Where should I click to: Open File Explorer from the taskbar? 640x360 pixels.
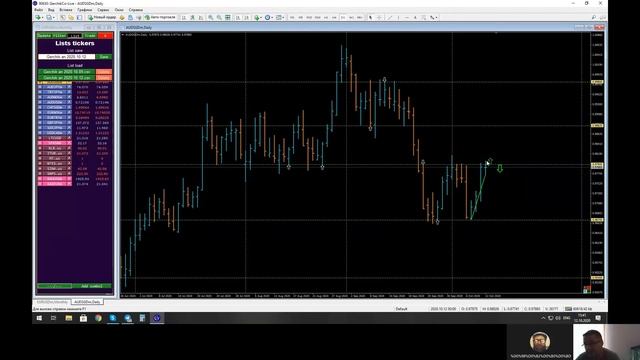coord(69,318)
